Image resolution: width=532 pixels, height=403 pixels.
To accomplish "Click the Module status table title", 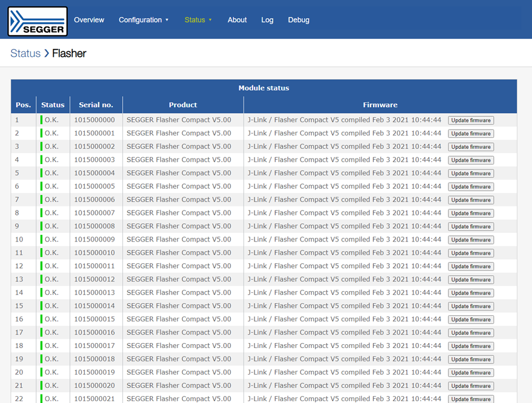I will (264, 88).
